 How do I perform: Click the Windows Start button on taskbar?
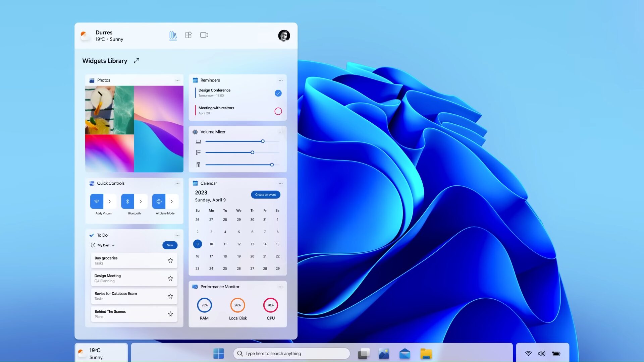(x=218, y=353)
